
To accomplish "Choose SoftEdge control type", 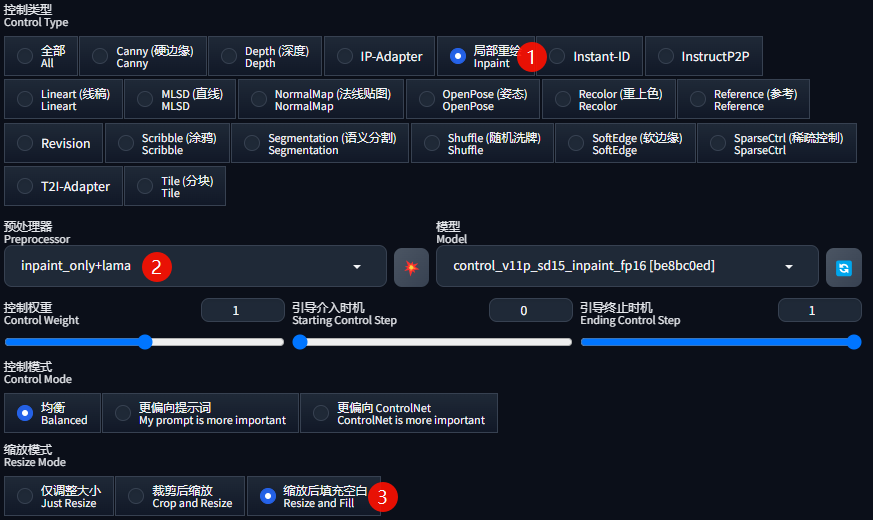I will (625, 143).
